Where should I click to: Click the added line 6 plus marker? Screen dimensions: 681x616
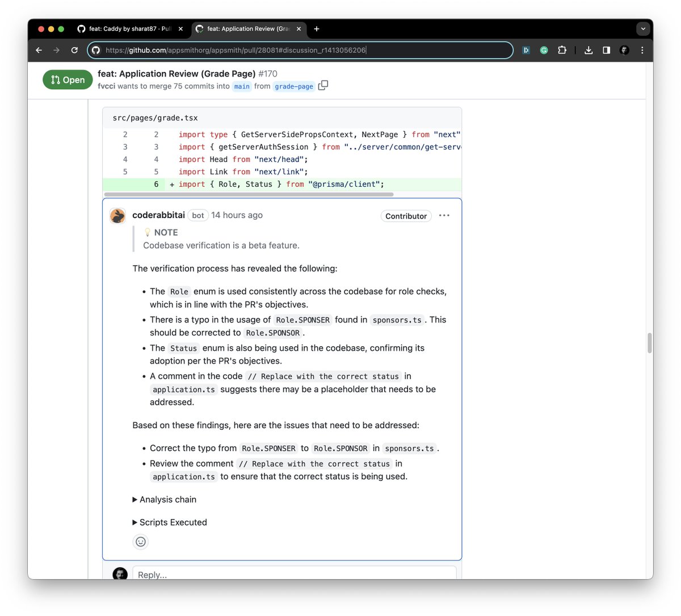point(172,185)
